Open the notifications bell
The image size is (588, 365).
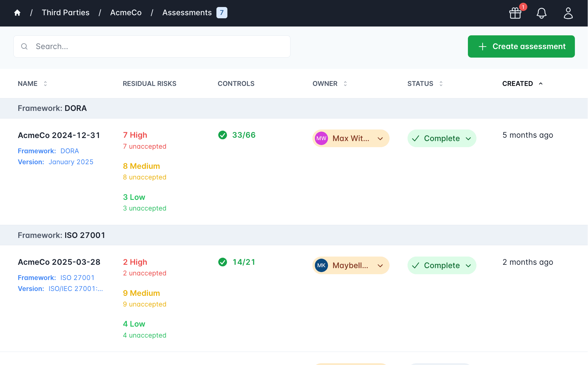(541, 13)
